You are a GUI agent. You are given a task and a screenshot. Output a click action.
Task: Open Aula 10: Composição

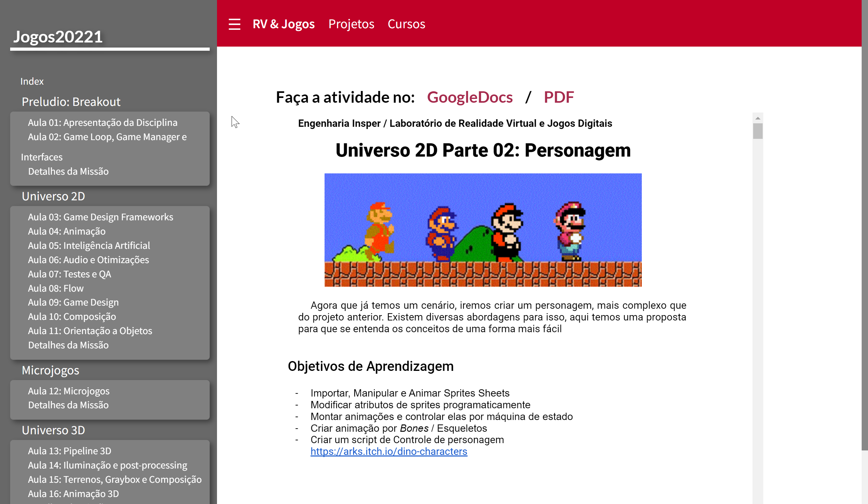click(72, 317)
